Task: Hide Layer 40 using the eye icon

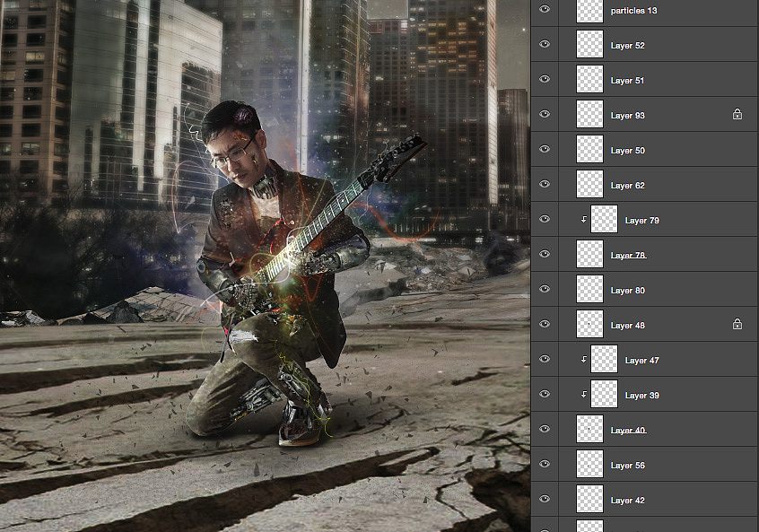Action: pos(545,429)
